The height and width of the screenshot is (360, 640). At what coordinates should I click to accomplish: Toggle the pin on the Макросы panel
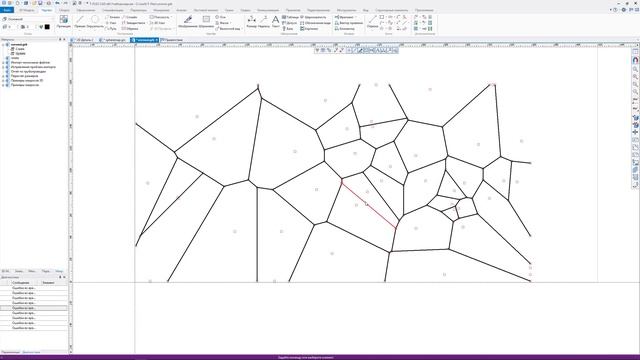click(x=60, y=40)
